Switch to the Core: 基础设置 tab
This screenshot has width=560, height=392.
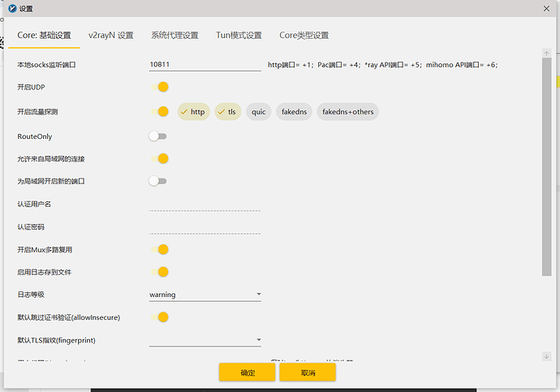click(x=44, y=36)
